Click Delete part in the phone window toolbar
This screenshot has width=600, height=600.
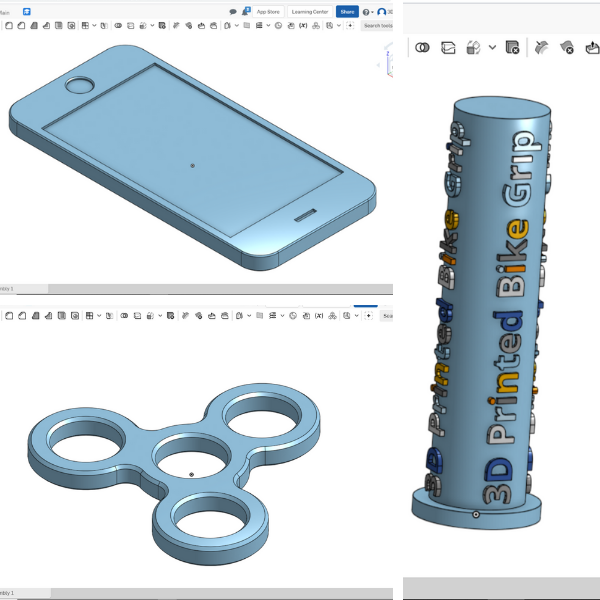point(162,26)
